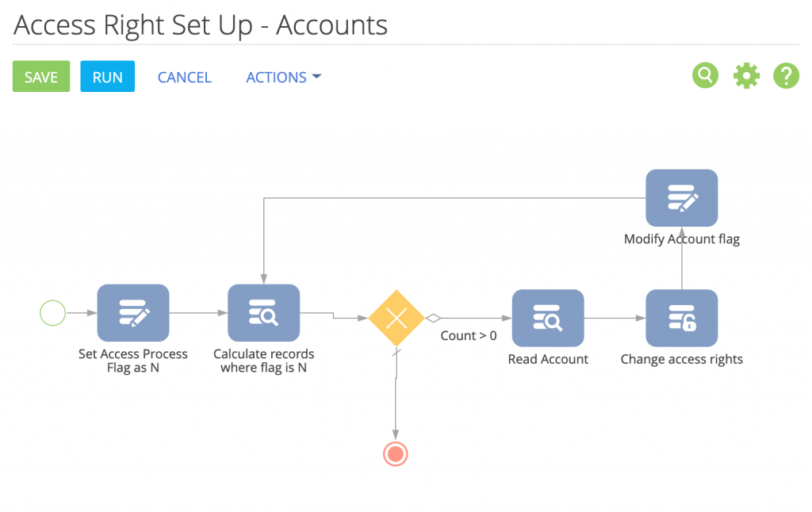Expand the Actions dropdown menu
Screen dimensions: 812x512
[x=283, y=77]
